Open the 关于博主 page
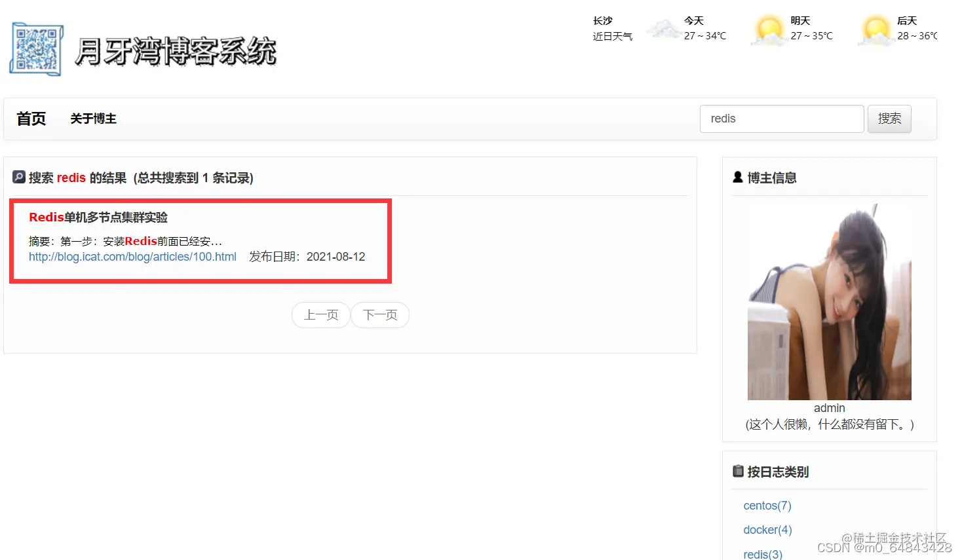Screen dimensions: 962x560 92,119
